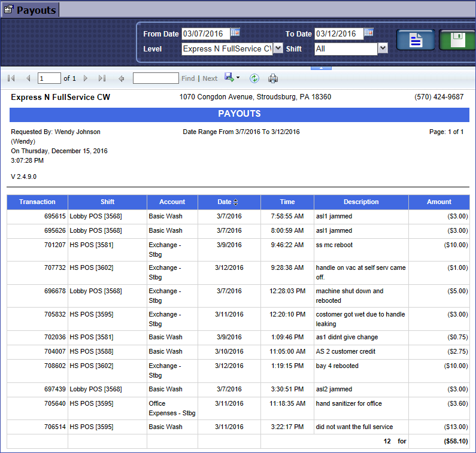Switch to the Payouts tab
476x453 pixels.
pyautogui.click(x=31, y=10)
